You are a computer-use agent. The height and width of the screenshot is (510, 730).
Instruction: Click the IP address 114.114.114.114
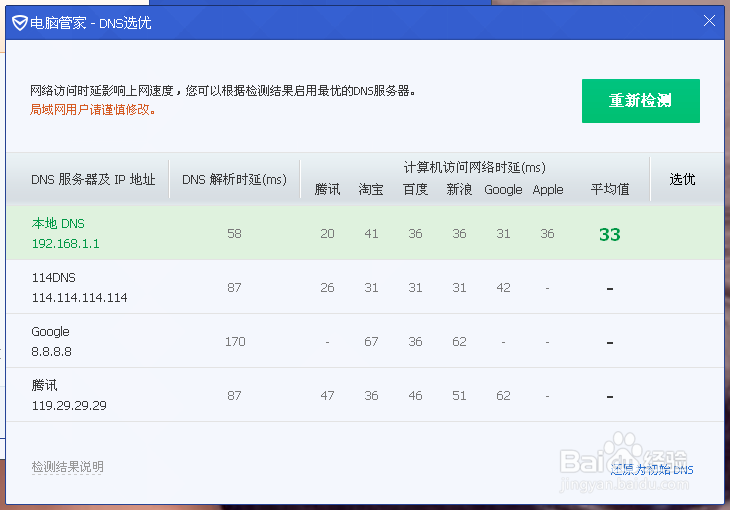(80, 298)
